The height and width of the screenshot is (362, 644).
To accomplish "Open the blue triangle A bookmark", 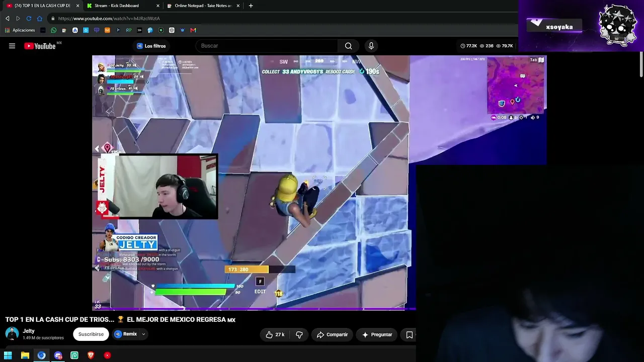I will (75, 30).
